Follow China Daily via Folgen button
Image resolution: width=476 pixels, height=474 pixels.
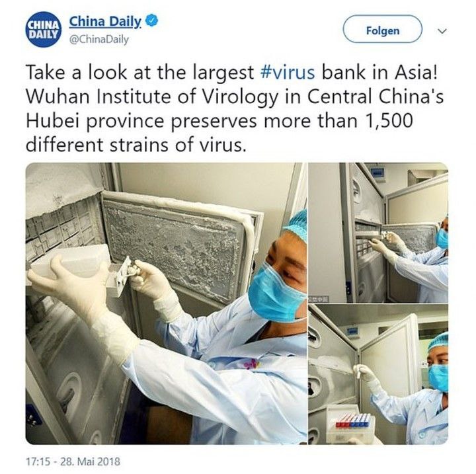[x=383, y=30]
